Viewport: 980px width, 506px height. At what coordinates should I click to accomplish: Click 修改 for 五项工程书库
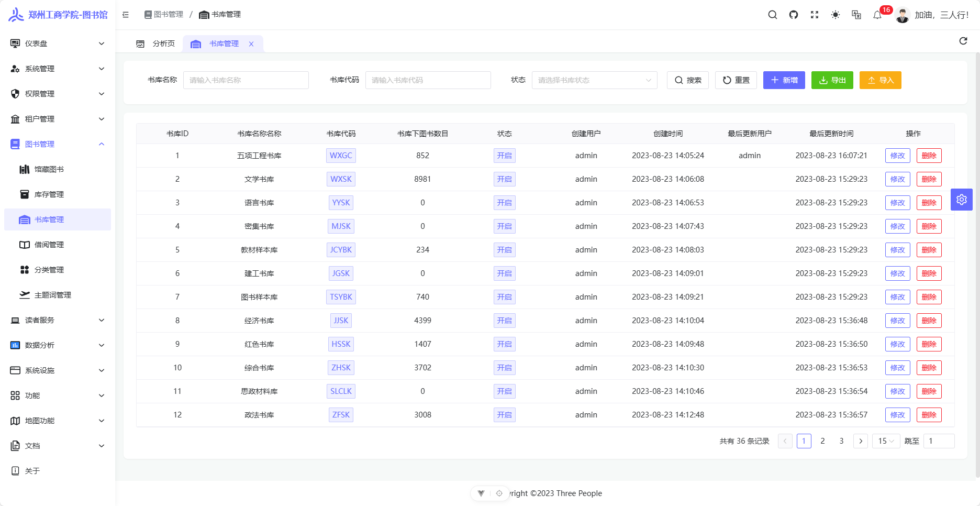point(898,156)
